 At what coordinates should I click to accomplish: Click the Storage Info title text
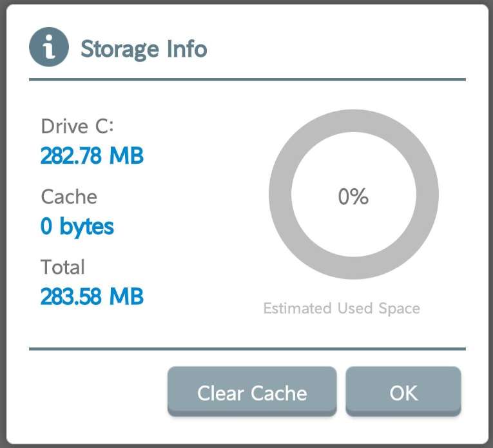pos(144,49)
